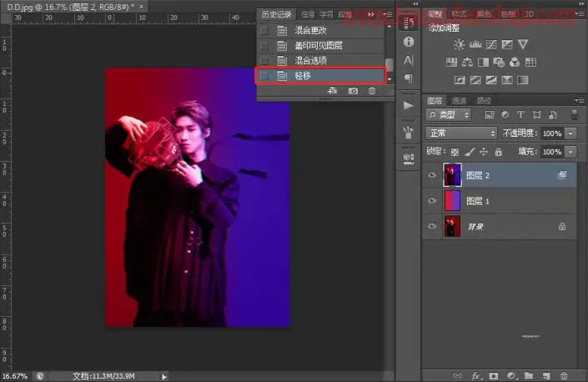Show hidden panel tabs with >> arrows
The width and height of the screenshot is (588, 382).
click(x=371, y=14)
